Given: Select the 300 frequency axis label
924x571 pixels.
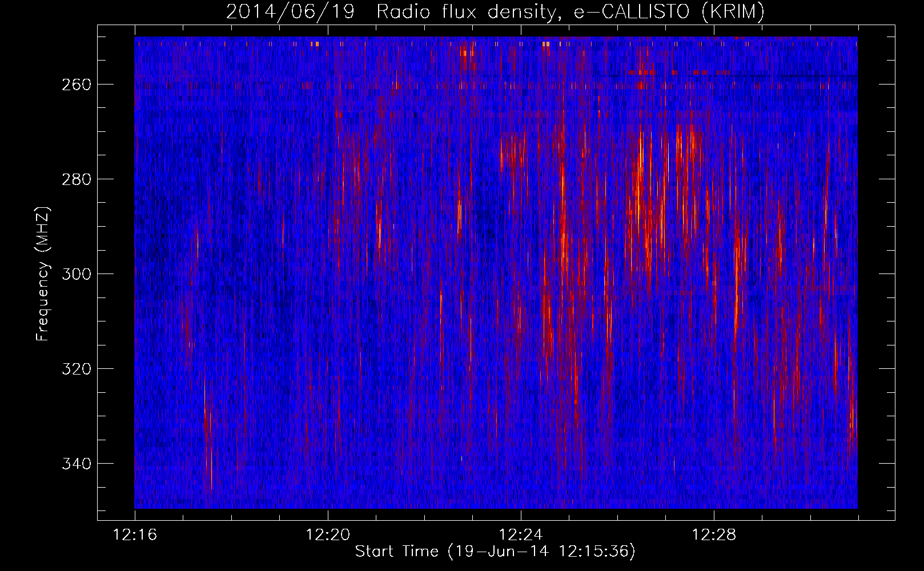Looking at the screenshot, I should 77,274.
